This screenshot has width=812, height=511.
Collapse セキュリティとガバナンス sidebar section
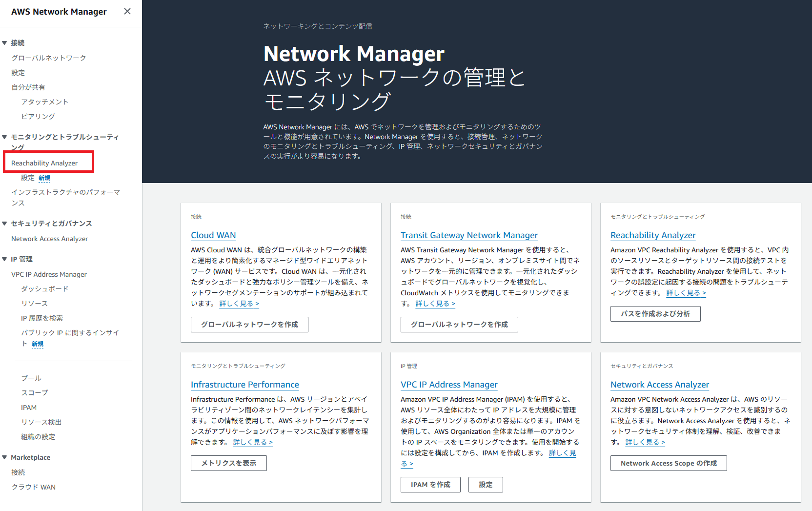[4, 224]
